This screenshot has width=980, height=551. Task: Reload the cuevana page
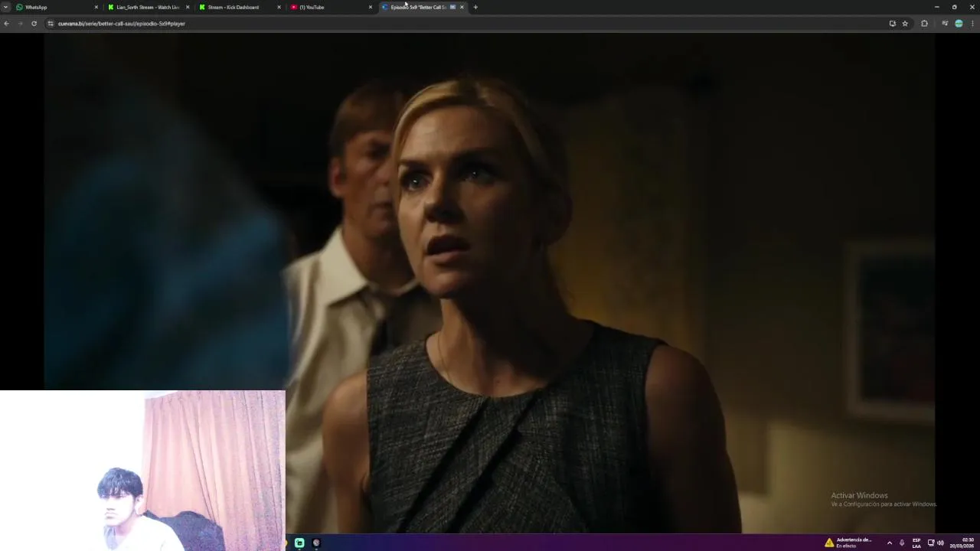coord(34,24)
